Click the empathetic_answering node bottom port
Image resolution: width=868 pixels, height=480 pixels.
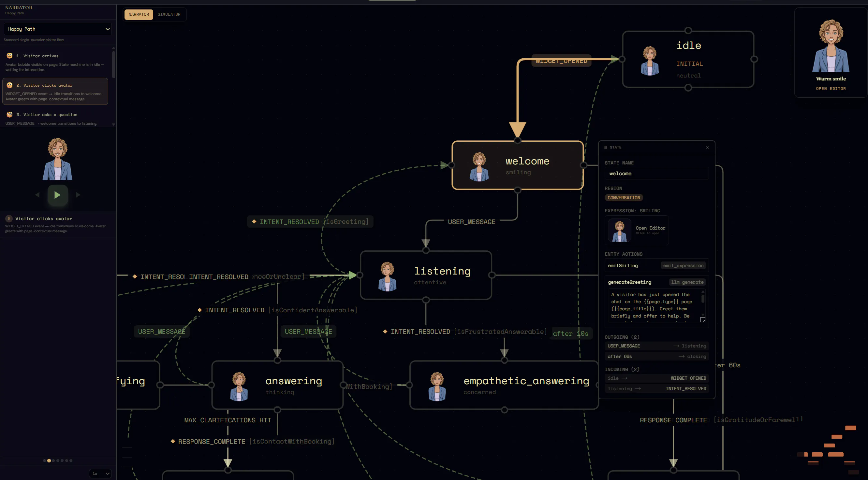[x=505, y=410]
